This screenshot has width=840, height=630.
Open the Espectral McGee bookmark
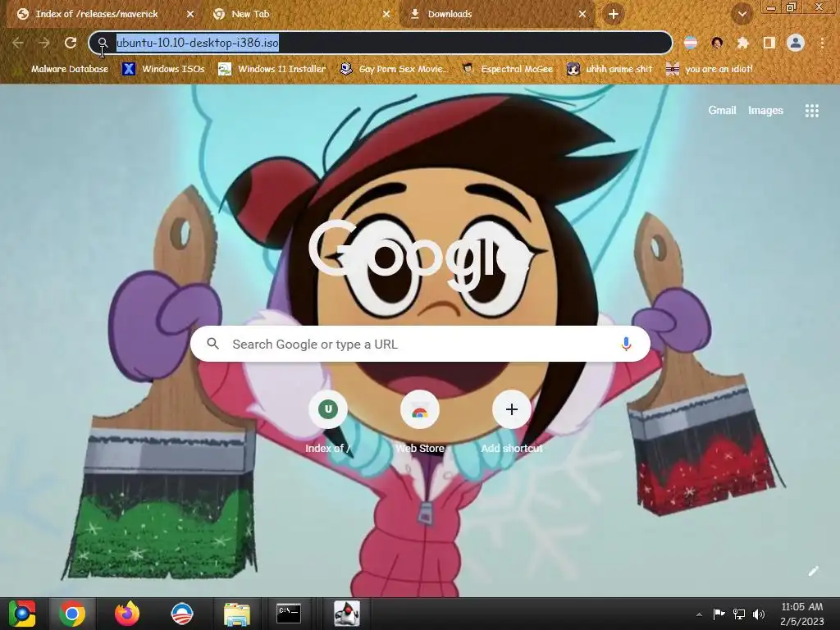[x=507, y=69]
